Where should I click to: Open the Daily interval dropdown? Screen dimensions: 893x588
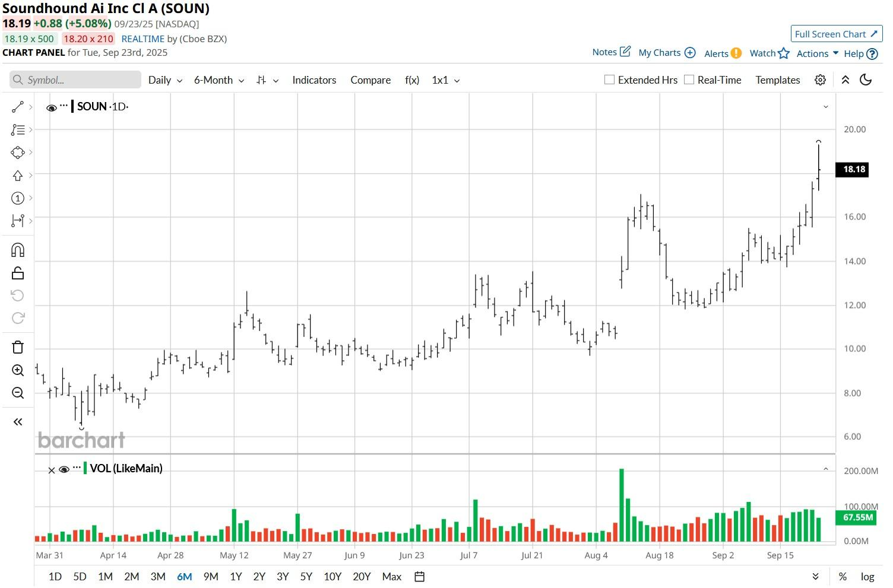[165, 80]
